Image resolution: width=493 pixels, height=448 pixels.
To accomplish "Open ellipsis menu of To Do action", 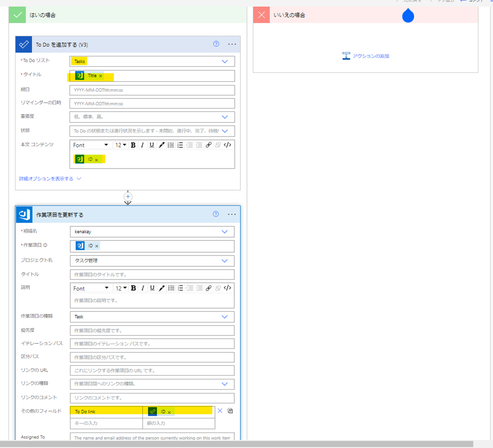I will 232,44.
